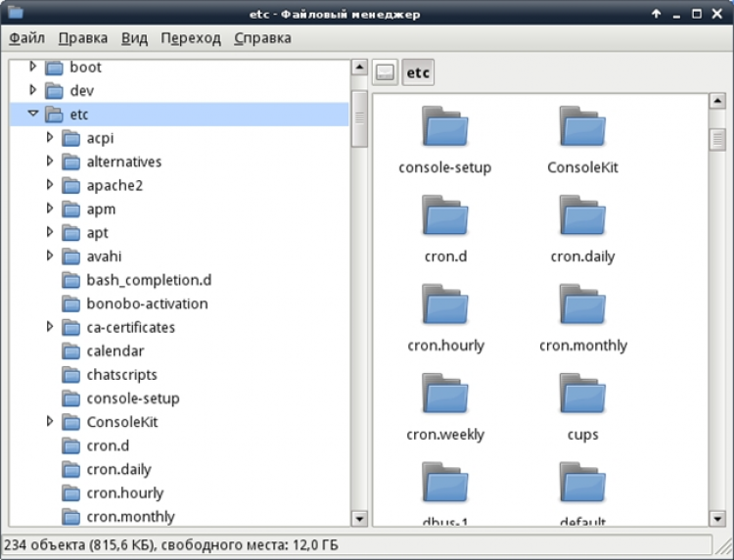This screenshot has width=734, height=560.
Task: Click the bash_completion.d folder icon in tree
Action: (70, 280)
